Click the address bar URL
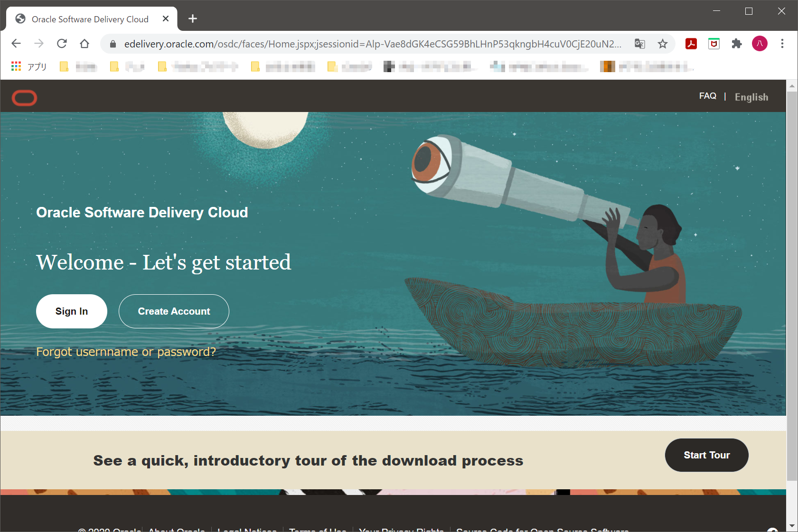 coord(373,44)
